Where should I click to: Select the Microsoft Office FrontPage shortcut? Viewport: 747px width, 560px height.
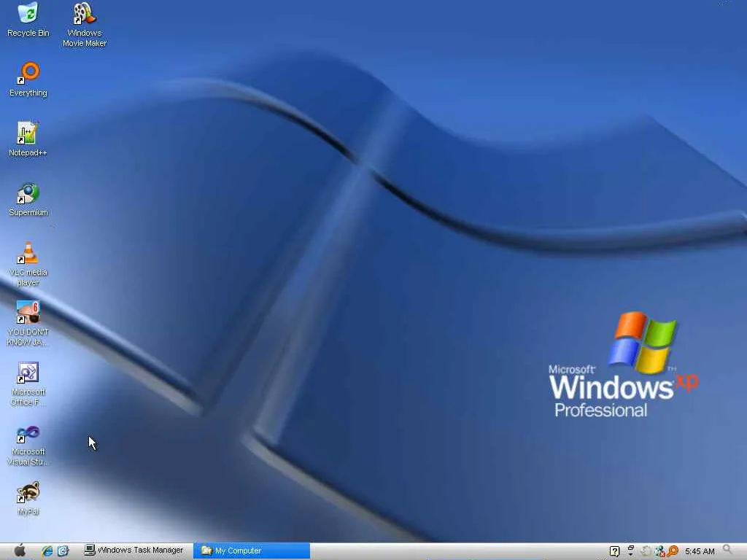(x=28, y=384)
